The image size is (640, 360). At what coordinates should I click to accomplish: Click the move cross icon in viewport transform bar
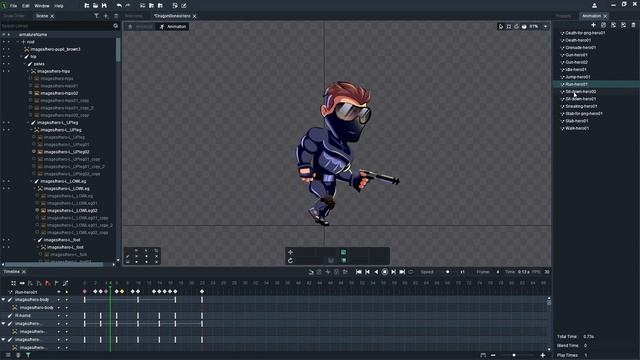coord(290,252)
